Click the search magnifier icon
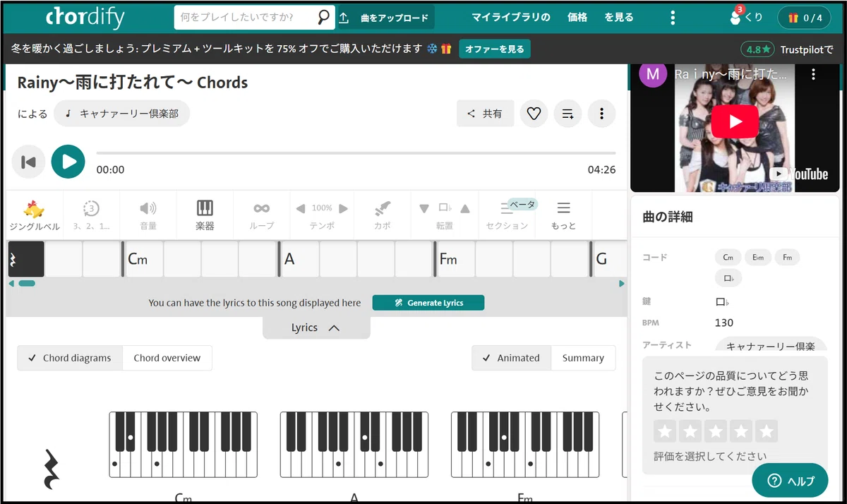Screen dimensions: 847x504 pyautogui.click(x=323, y=17)
